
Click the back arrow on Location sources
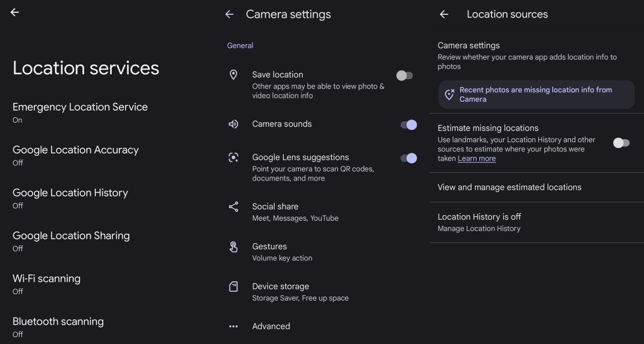tap(444, 14)
